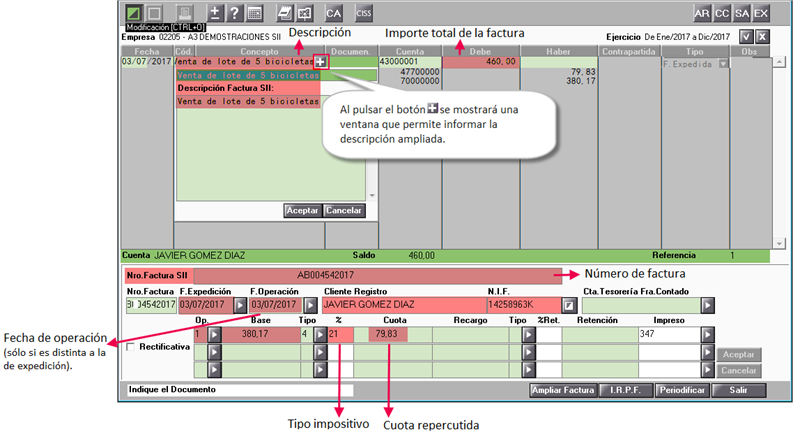793x437 pixels.
Task: Open the notepad toolbar icon
Action: click(285, 13)
